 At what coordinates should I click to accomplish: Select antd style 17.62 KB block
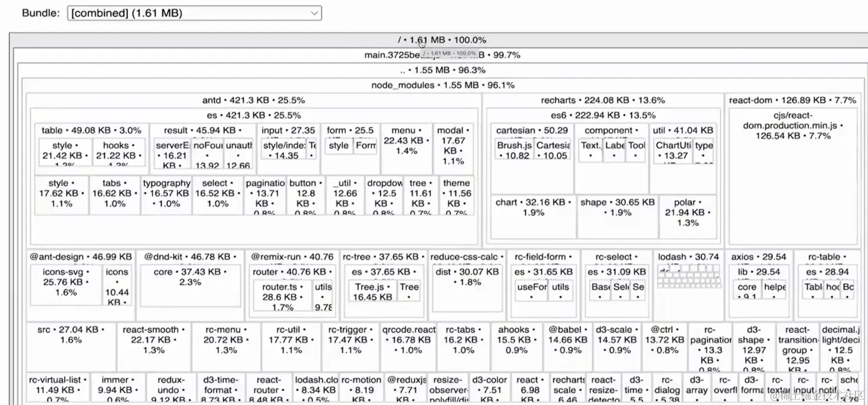[x=61, y=195]
